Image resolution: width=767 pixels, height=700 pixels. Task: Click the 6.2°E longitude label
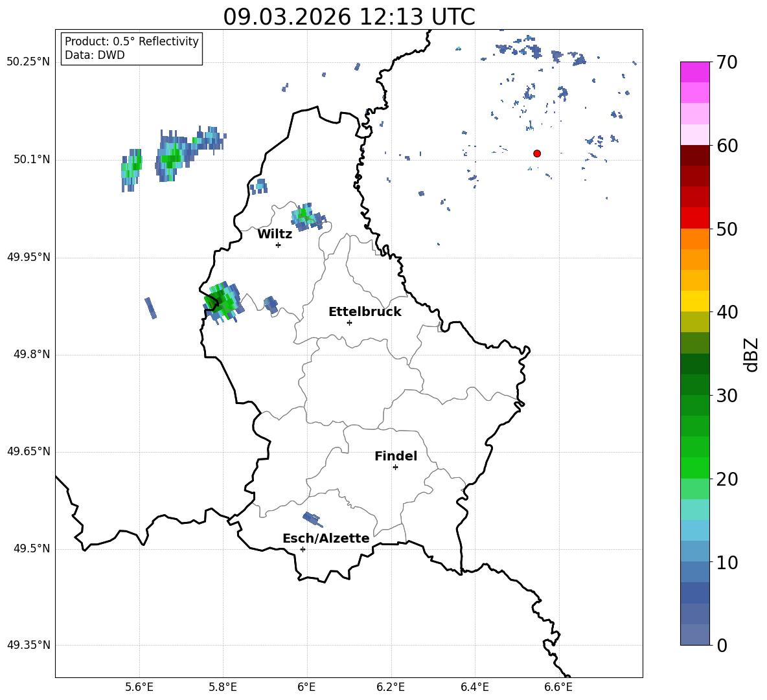pos(391,687)
